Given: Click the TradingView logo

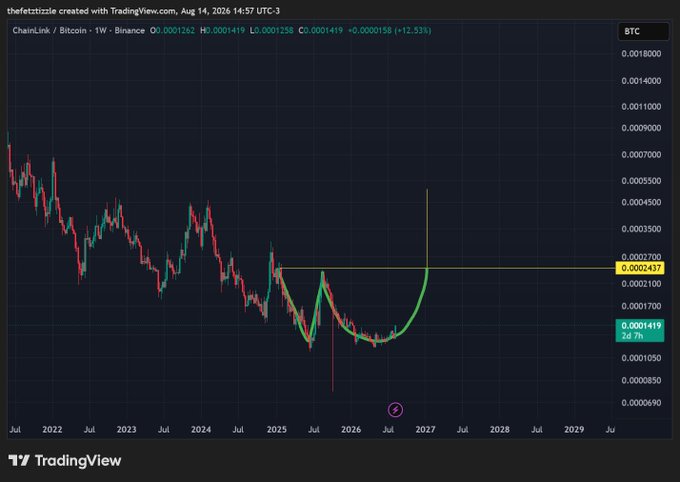Looking at the screenshot, I should coord(65,460).
